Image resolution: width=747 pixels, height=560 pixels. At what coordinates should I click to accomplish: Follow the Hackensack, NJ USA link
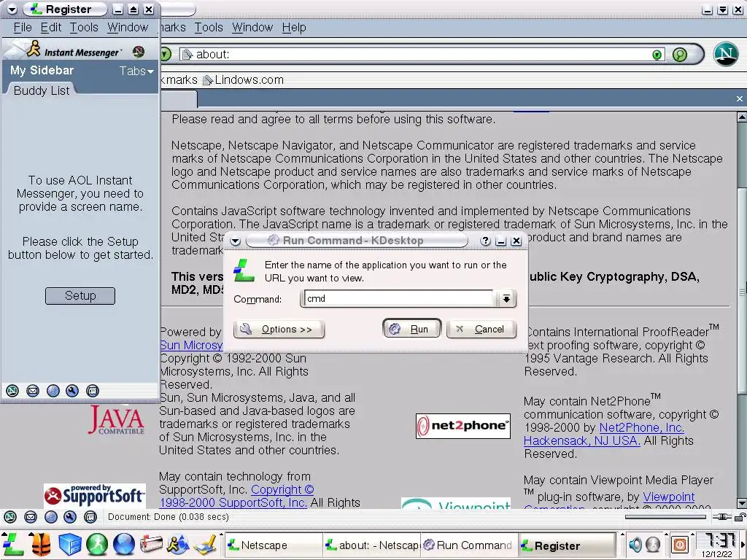[x=581, y=441]
